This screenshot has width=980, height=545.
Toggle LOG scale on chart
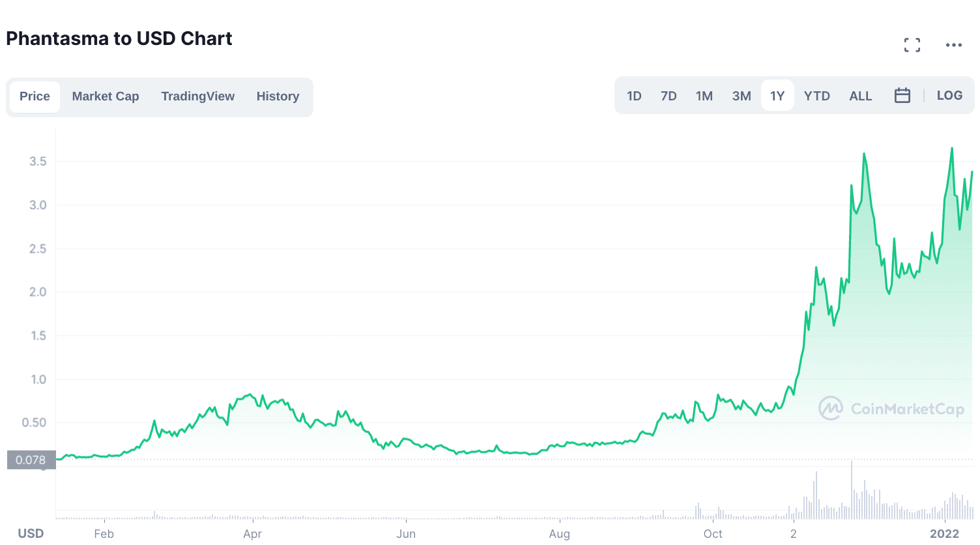pyautogui.click(x=949, y=96)
